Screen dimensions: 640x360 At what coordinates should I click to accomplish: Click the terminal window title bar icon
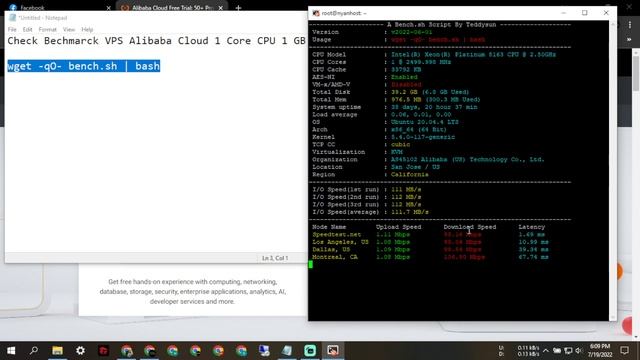tap(316, 13)
